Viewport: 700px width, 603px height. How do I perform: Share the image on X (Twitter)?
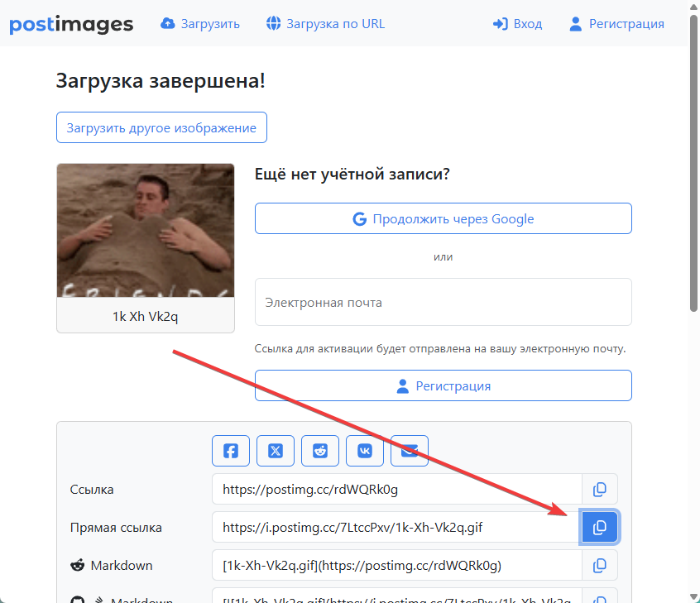[x=276, y=451]
